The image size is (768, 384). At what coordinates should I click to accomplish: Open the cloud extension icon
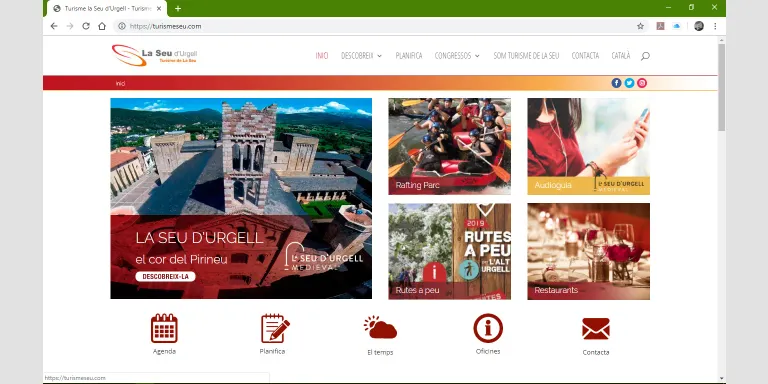coord(676,26)
